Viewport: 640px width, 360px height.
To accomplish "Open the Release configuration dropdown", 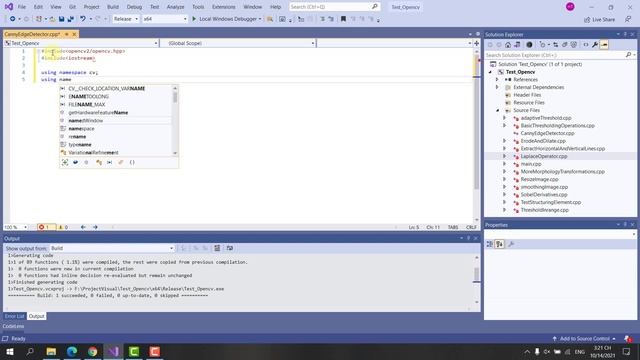I will 126,19.
